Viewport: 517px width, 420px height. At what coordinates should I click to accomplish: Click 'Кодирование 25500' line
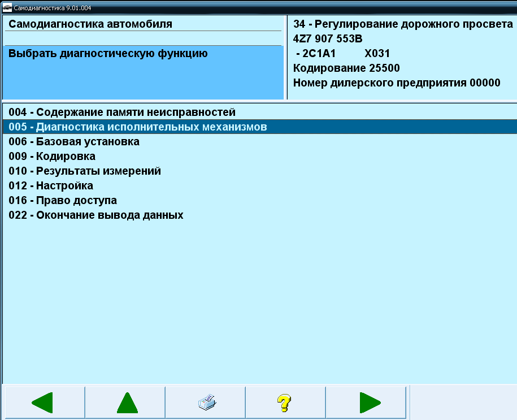[346, 68]
